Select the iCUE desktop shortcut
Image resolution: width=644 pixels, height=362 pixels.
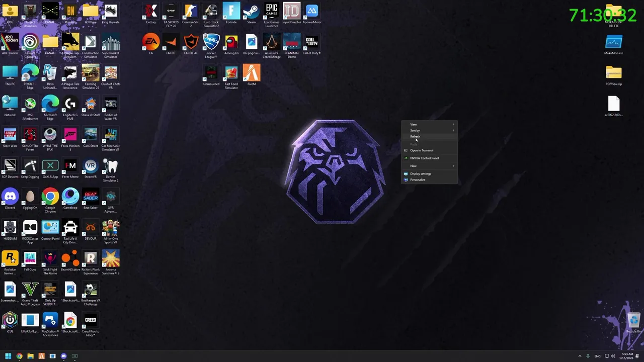[x=10, y=323]
